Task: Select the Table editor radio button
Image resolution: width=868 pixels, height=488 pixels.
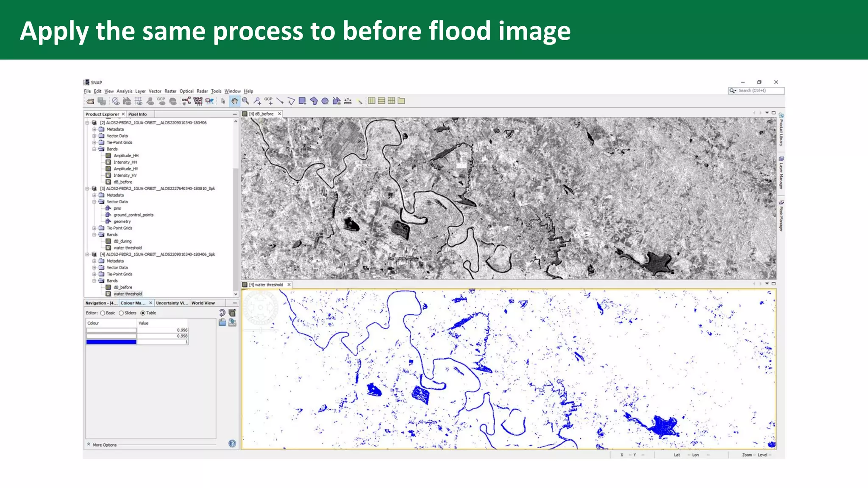Action: (143, 313)
